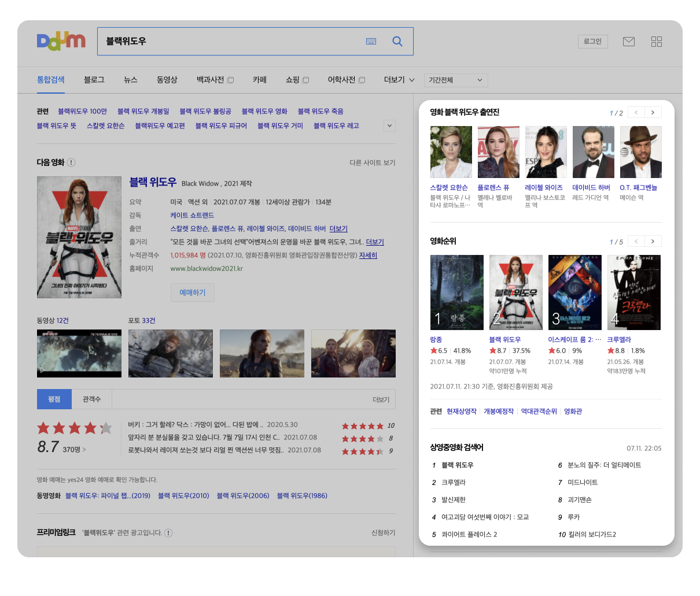Open the 기간전체 period dropdown

(x=456, y=80)
